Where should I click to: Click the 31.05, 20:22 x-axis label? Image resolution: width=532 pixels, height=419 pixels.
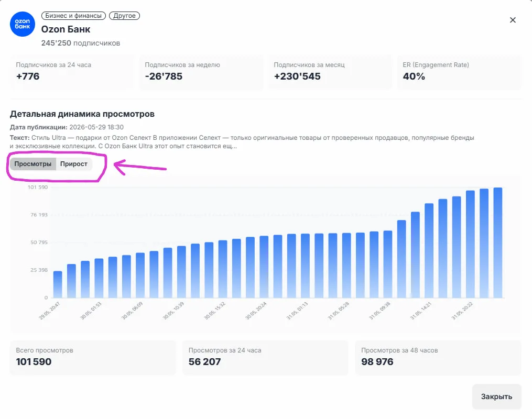[462, 311]
